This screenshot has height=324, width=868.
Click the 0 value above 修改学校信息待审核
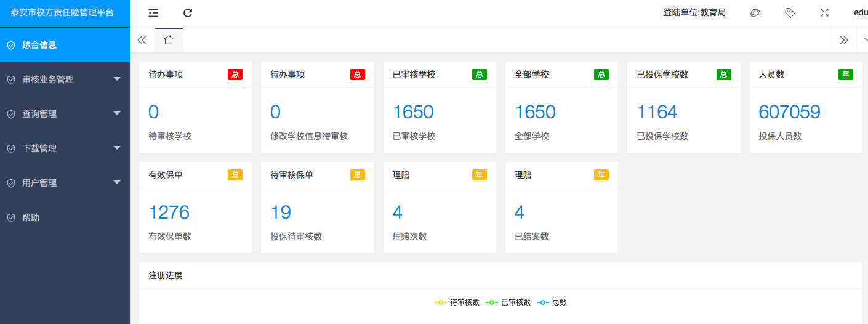tap(276, 112)
